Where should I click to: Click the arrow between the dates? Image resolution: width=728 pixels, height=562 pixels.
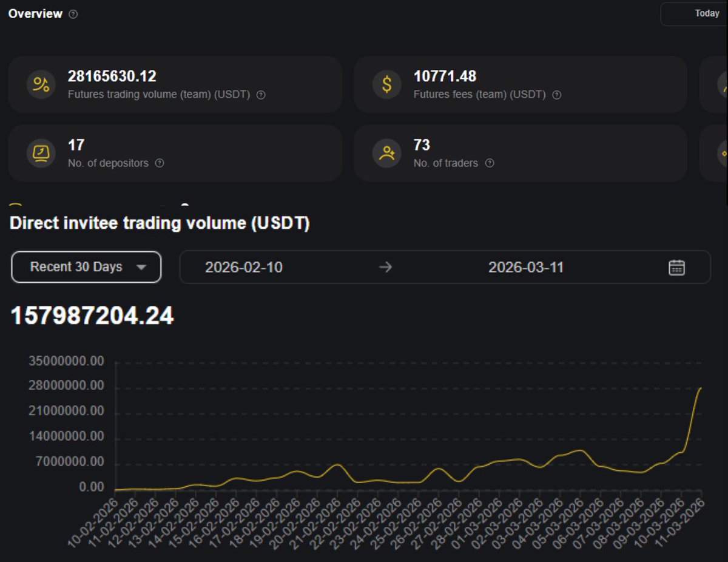[x=385, y=267]
